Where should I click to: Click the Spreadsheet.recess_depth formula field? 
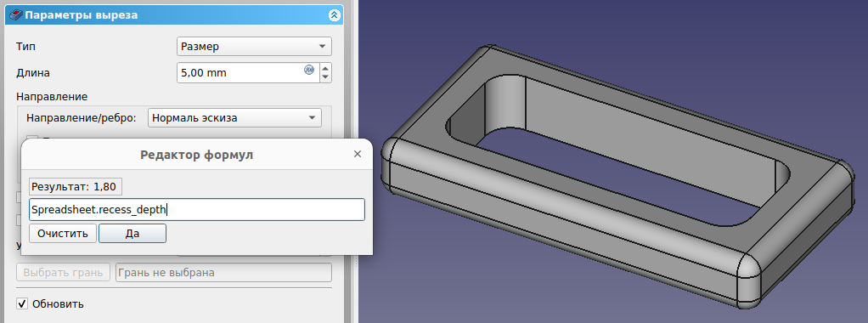tap(196, 210)
